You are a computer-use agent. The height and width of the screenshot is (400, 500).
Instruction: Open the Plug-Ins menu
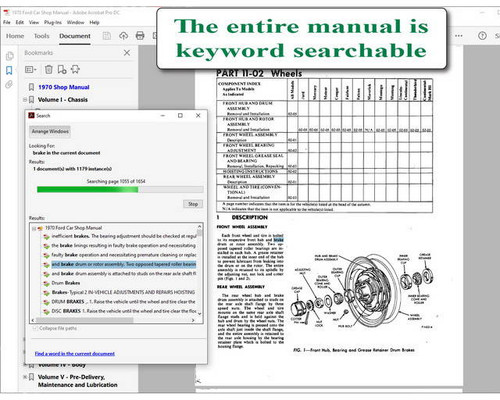[x=53, y=22]
